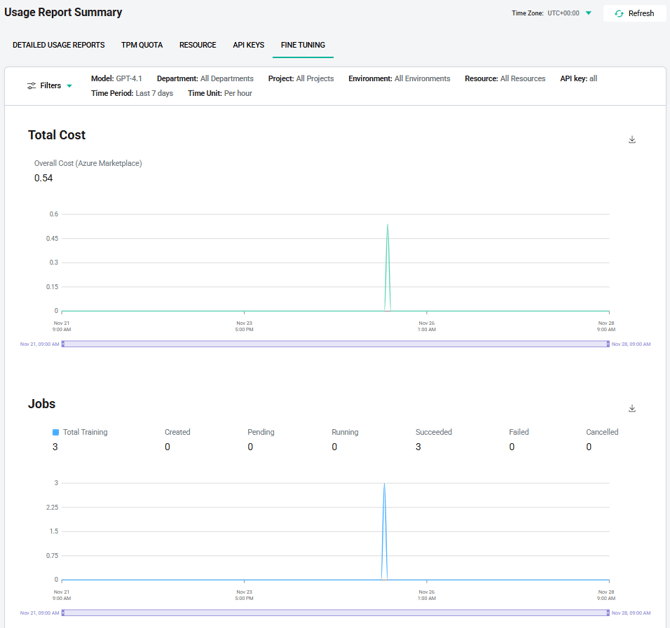The width and height of the screenshot is (670, 628).
Task: Download the Jobs chart
Action: 632,409
